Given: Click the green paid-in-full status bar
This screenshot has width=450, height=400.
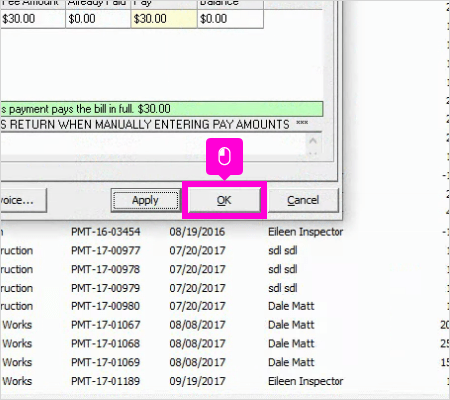Looking at the screenshot, I should point(161,109).
